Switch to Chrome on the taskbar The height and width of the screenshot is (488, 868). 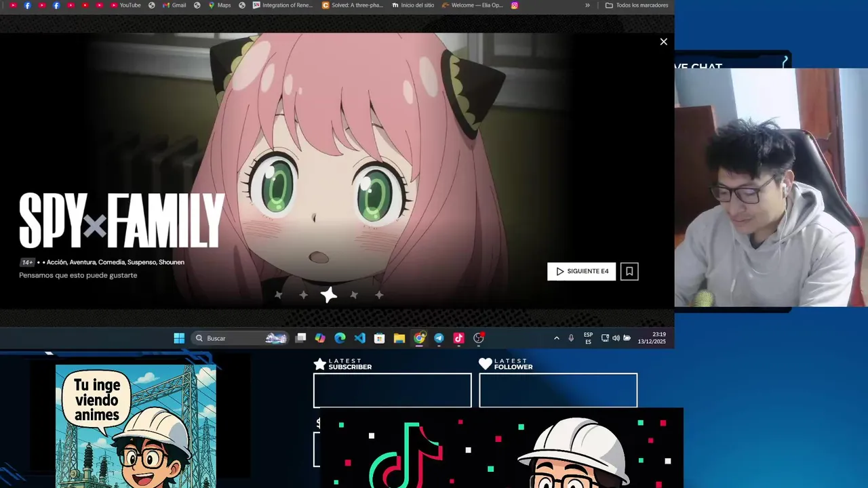[419, 338]
